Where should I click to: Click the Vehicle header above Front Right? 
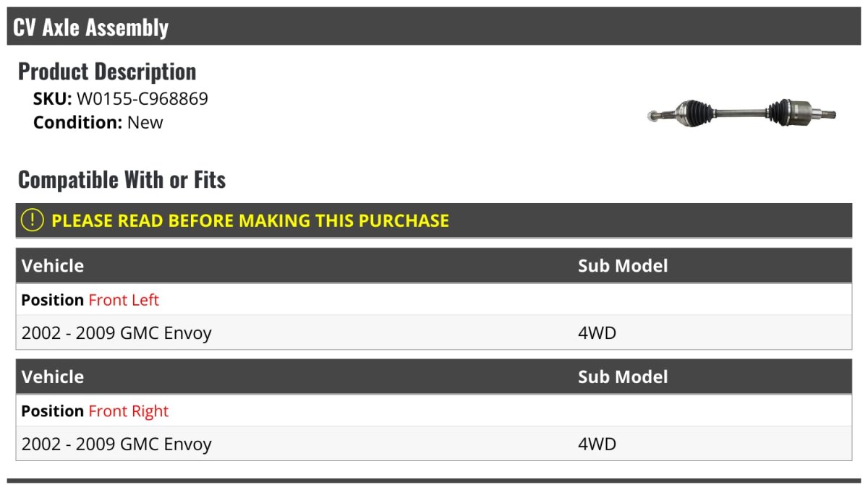click(53, 377)
